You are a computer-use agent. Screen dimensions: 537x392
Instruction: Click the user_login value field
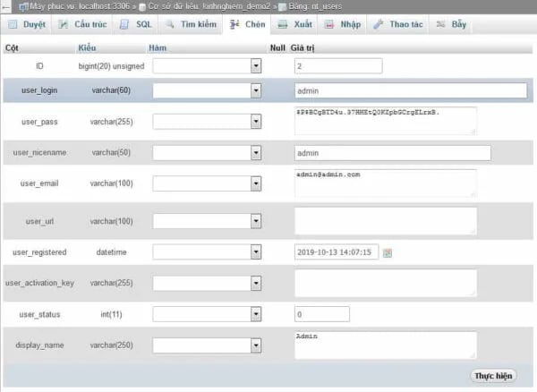[x=410, y=90]
